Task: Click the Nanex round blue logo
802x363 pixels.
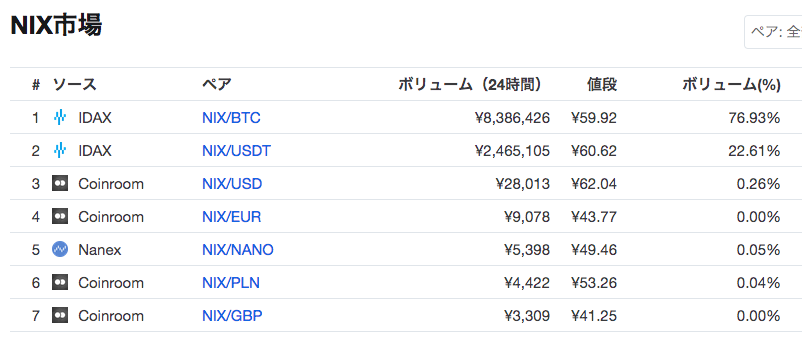Action: point(60,249)
